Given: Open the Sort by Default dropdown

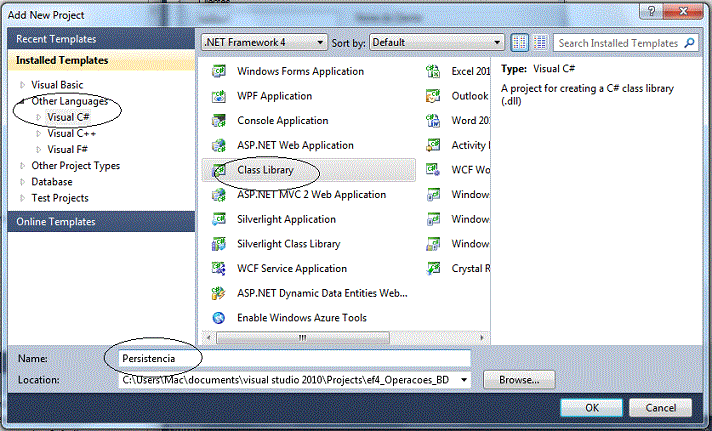Looking at the screenshot, I should click(x=437, y=43).
